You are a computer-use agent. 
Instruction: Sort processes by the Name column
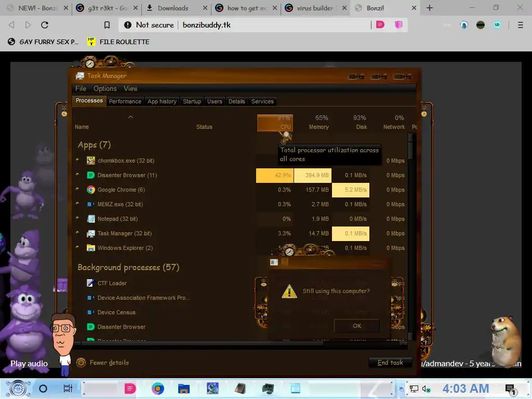click(x=82, y=127)
